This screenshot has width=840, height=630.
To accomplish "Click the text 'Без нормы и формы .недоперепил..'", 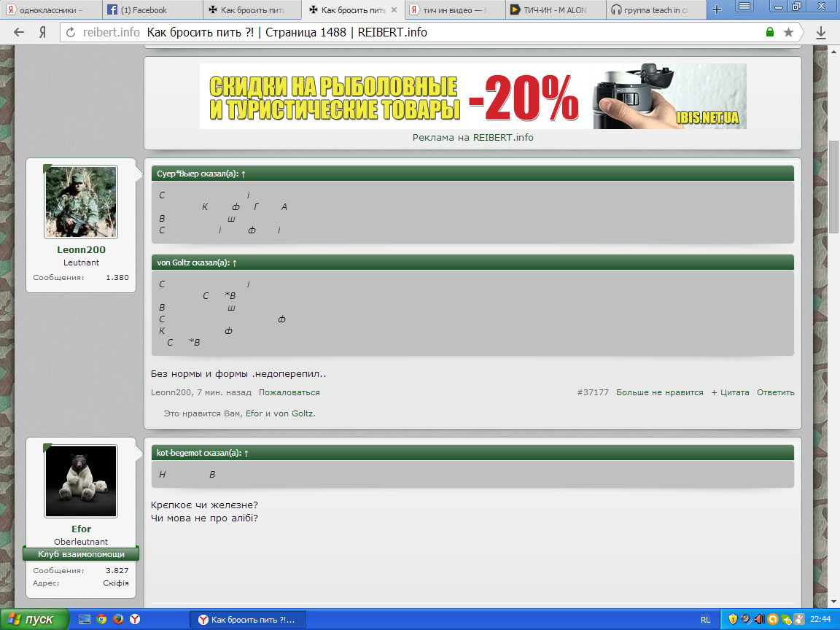I will pyautogui.click(x=238, y=374).
